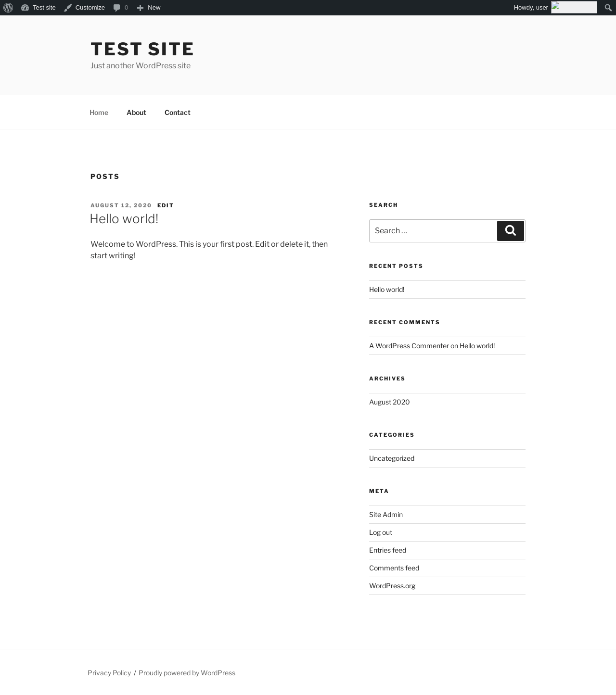Select the Home navigation item
This screenshot has height=695, width=616.
pos(99,112)
